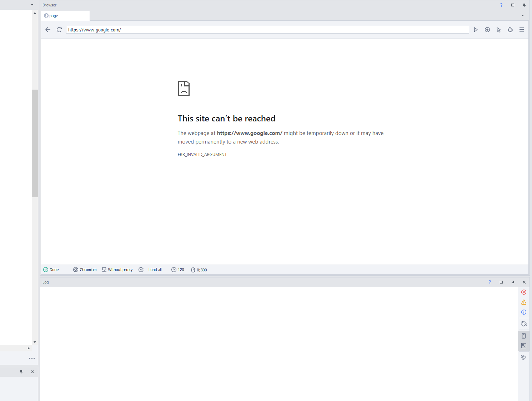Viewport: 532px width, 401px height.
Task: Reload the page with the refresh icon
Action: click(x=59, y=30)
